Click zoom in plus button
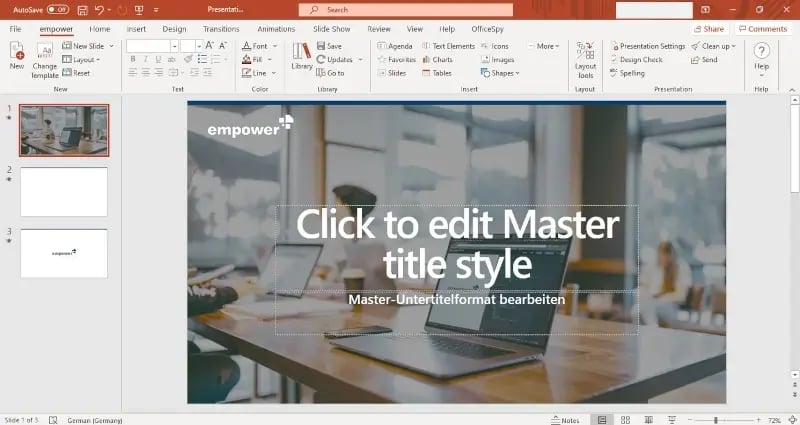Screen dimensions: 800x425 point(759,420)
